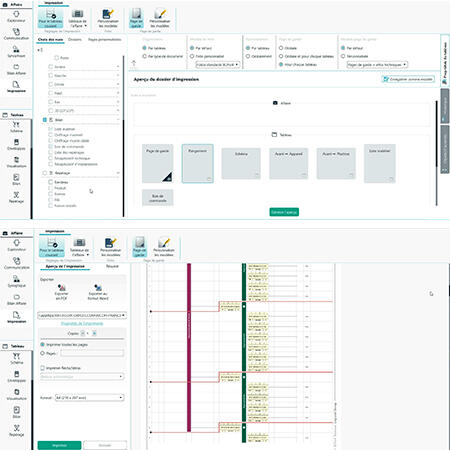450x450 pixels.
Task: Open Explorateur in the bottom window sidebar
Action: click(x=16, y=245)
